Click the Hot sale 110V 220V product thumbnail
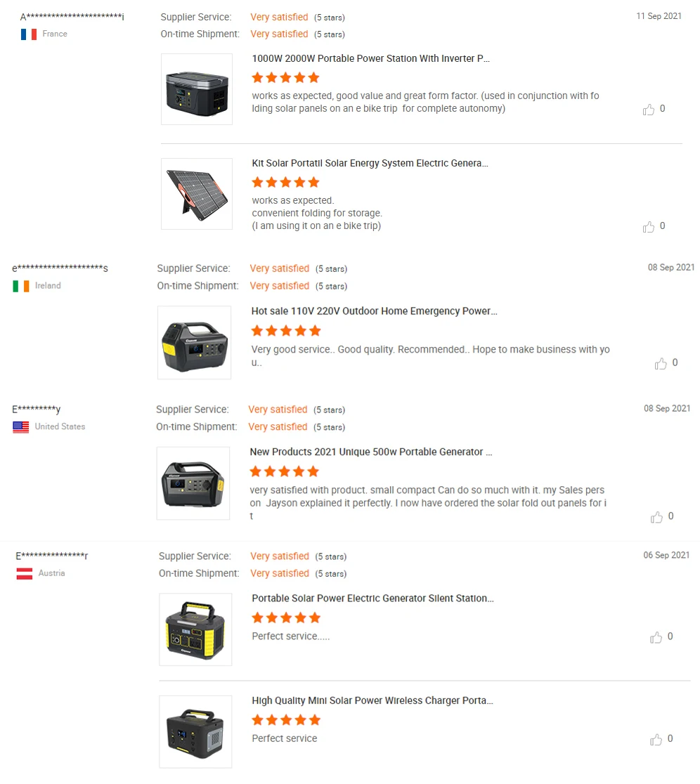Screen dimensions: 700x784 coord(194,342)
